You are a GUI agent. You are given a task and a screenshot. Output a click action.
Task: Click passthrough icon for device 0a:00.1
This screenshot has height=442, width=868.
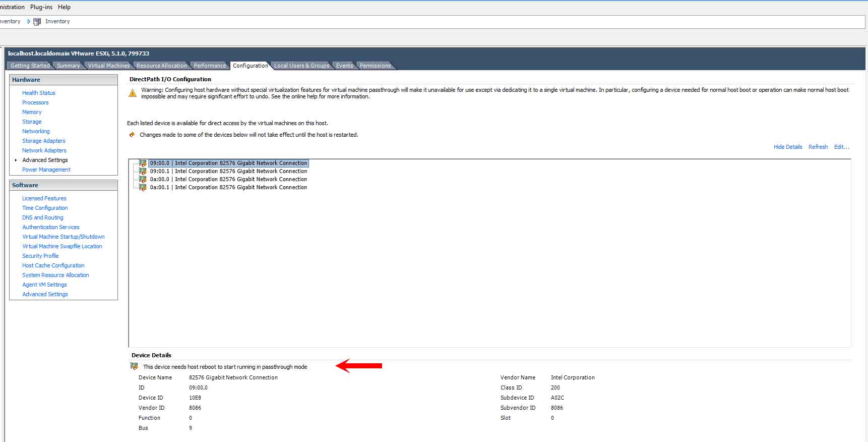(x=143, y=187)
